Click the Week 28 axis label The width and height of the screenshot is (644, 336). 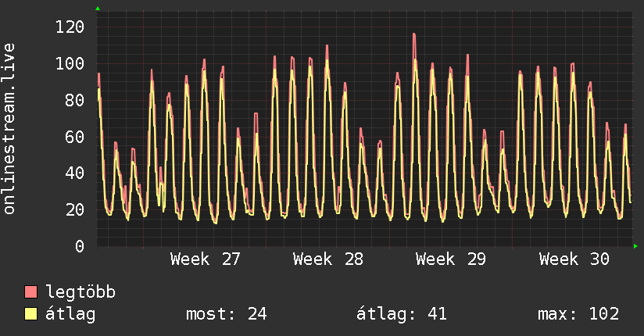328,259
